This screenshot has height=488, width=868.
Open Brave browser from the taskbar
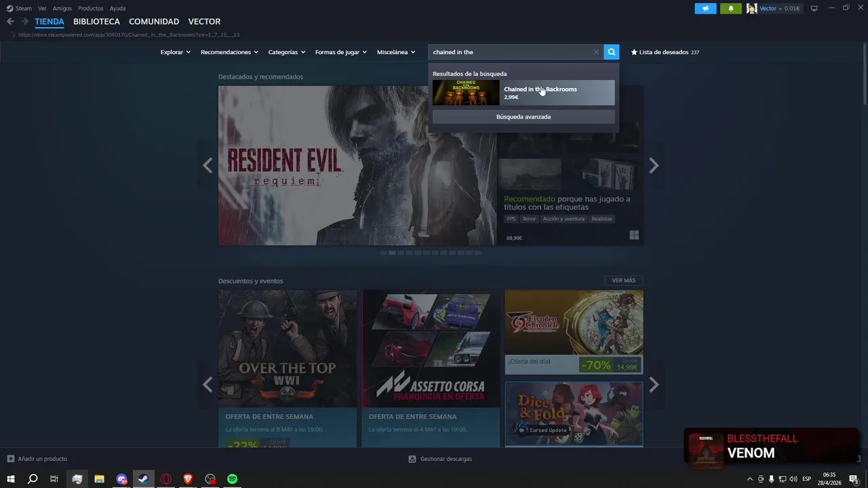pyautogui.click(x=188, y=479)
